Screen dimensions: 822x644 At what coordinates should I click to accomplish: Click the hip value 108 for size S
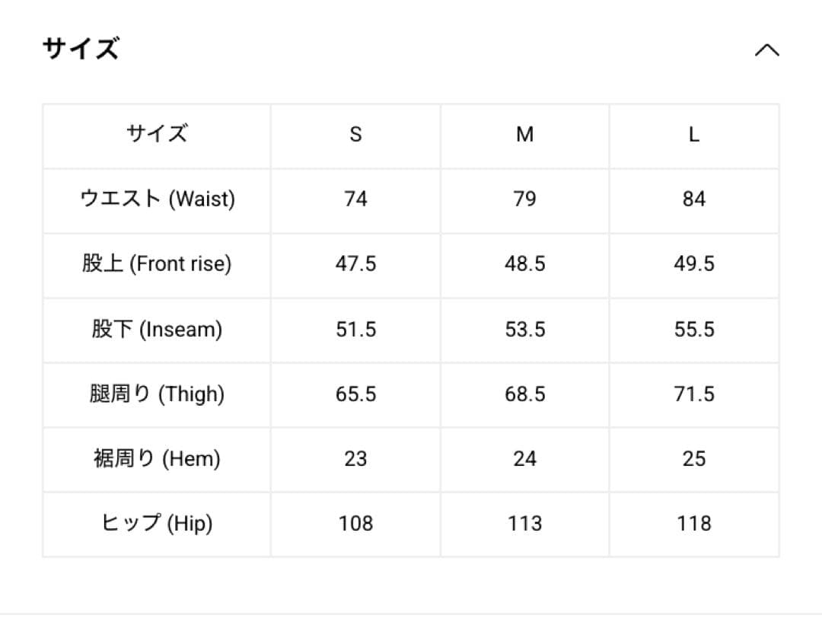point(355,524)
